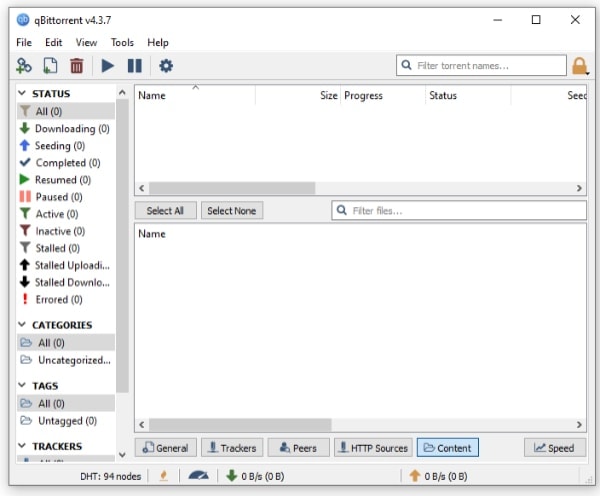Click content pane scroll right arrow
Image resolution: width=600 pixels, height=496 pixels.
tap(579, 424)
